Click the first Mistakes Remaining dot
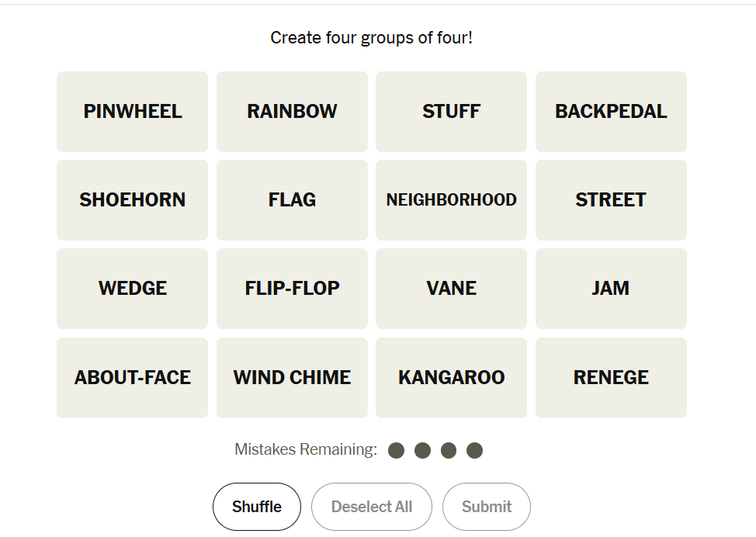The image size is (756, 537). [397, 450]
